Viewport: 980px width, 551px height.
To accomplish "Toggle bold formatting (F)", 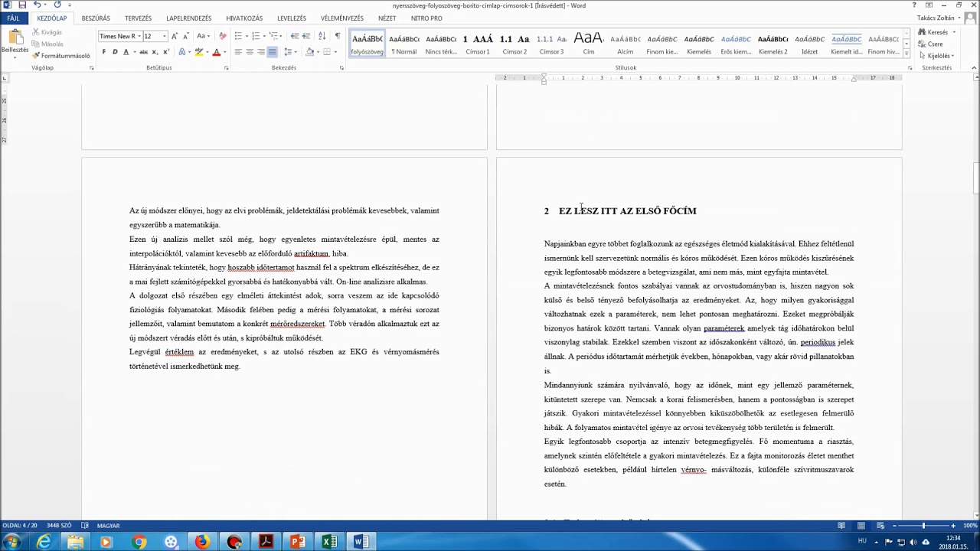I will [104, 52].
